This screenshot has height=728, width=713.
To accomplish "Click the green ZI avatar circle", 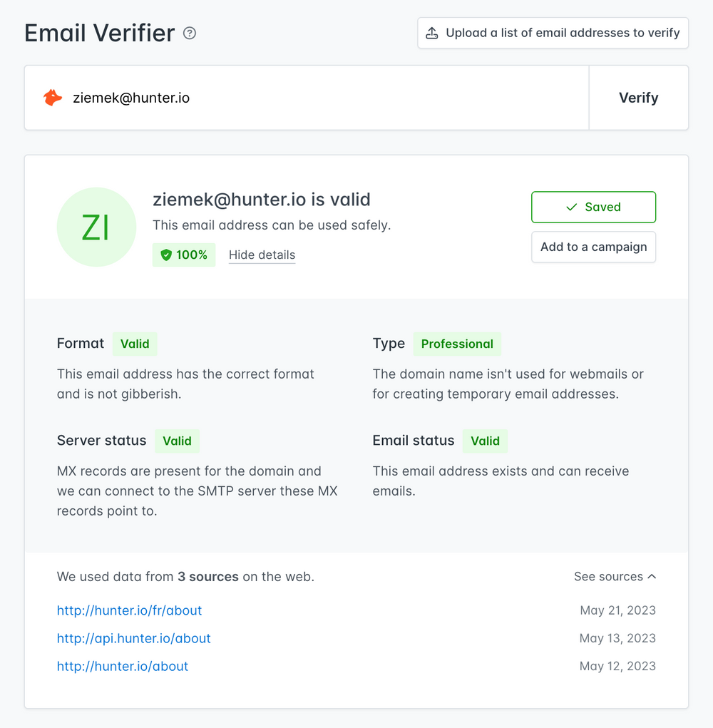I will (96, 227).
